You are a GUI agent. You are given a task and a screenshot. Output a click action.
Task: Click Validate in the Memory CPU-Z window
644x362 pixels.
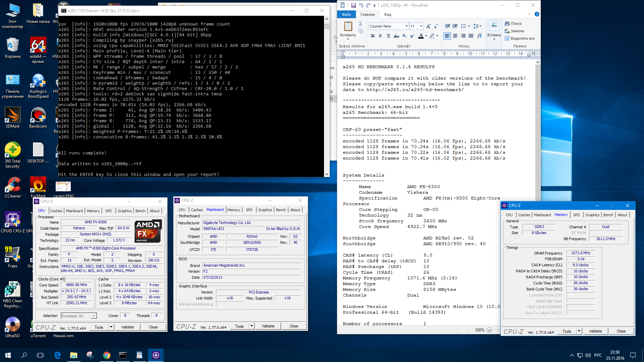[x=595, y=331]
